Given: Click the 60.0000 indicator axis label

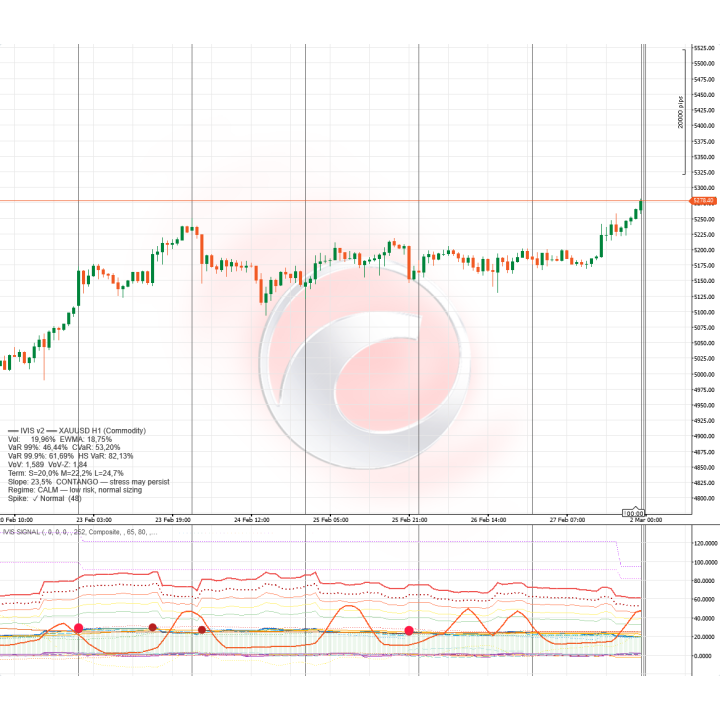Looking at the screenshot, I should coord(706,600).
